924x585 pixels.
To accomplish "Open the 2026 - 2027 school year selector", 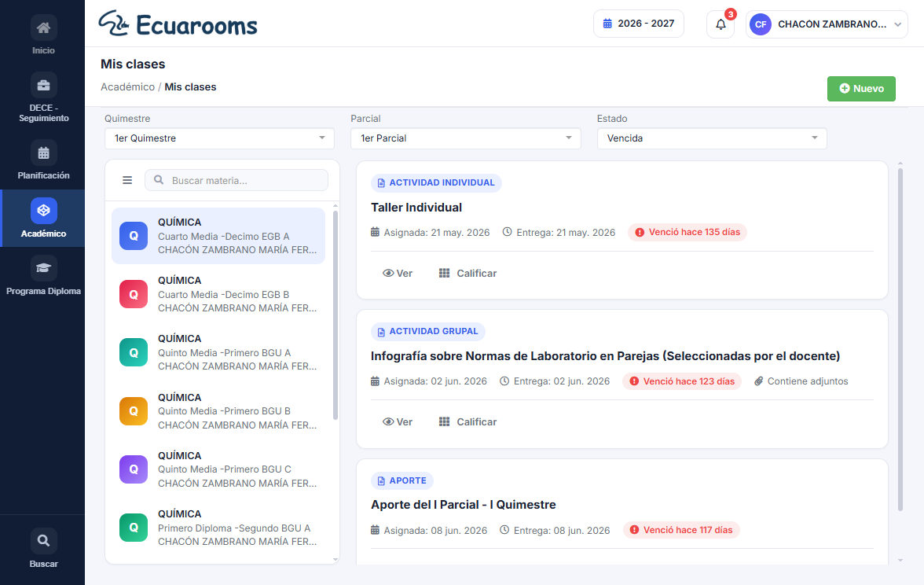I will pos(639,24).
